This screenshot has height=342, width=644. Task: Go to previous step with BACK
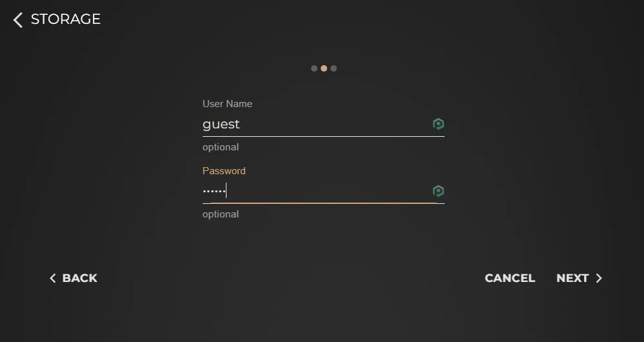(74, 278)
